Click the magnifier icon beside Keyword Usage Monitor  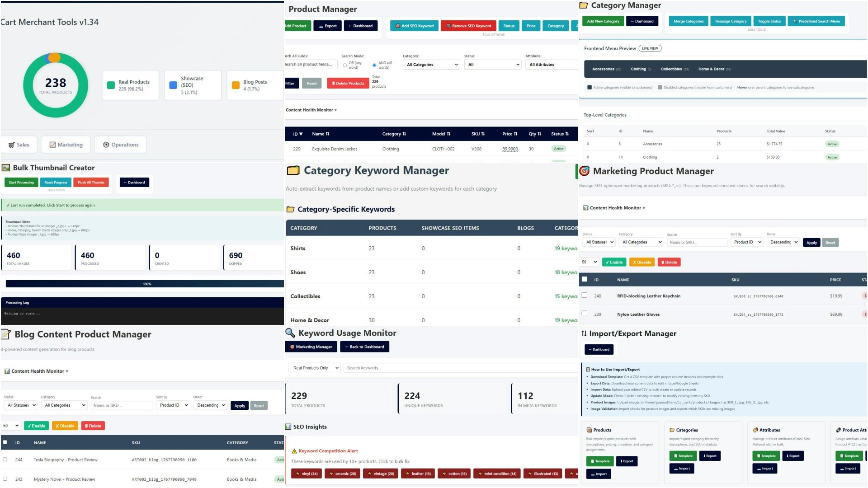(x=290, y=333)
